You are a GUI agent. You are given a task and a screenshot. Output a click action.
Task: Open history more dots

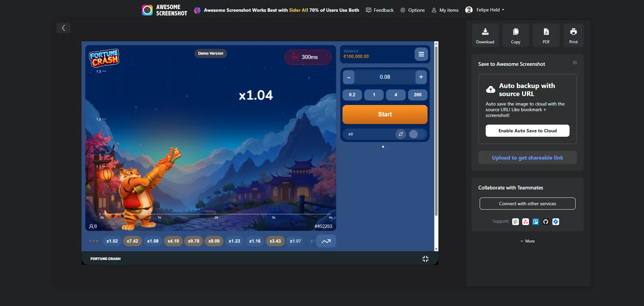click(94, 241)
